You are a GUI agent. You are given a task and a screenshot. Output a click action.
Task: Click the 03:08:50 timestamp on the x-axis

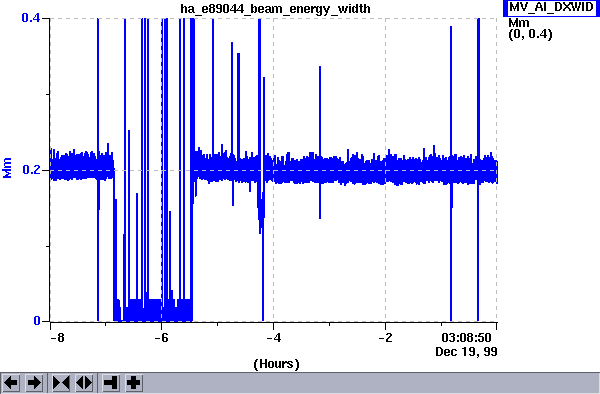(466, 338)
